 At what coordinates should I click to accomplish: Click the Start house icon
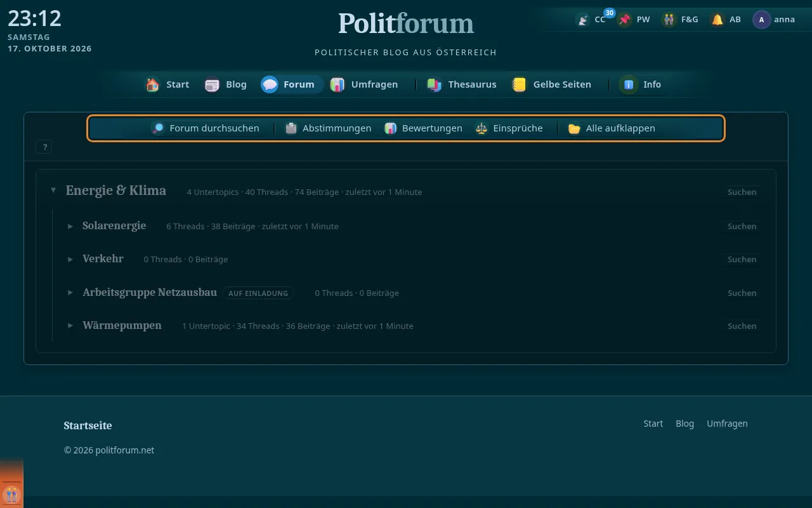coord(152,84)
